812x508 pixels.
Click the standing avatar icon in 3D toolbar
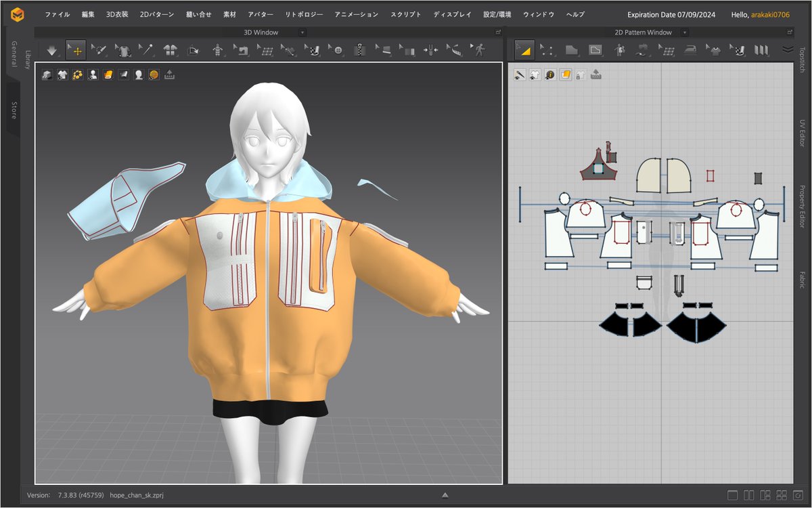point(217,50)
